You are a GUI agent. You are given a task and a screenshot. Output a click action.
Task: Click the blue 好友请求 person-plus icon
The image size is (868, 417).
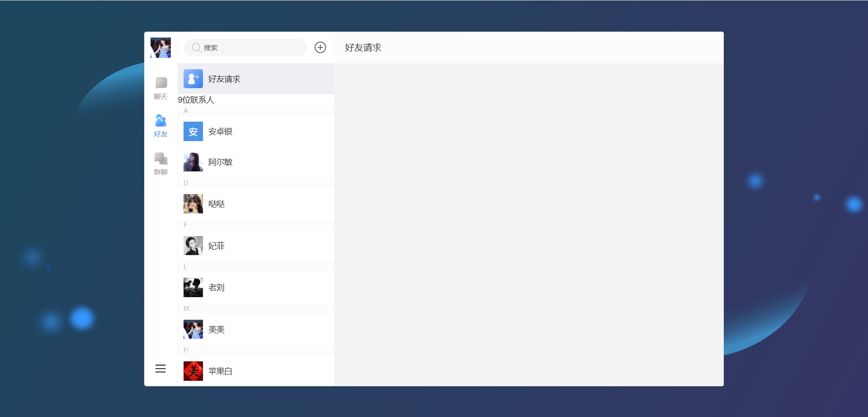[x=193, y=78]
